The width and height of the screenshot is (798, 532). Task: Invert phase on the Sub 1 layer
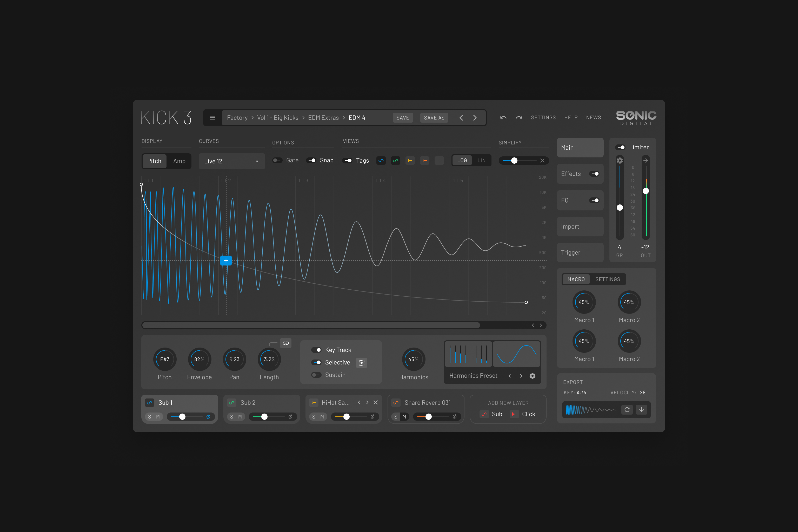point(208,417)
